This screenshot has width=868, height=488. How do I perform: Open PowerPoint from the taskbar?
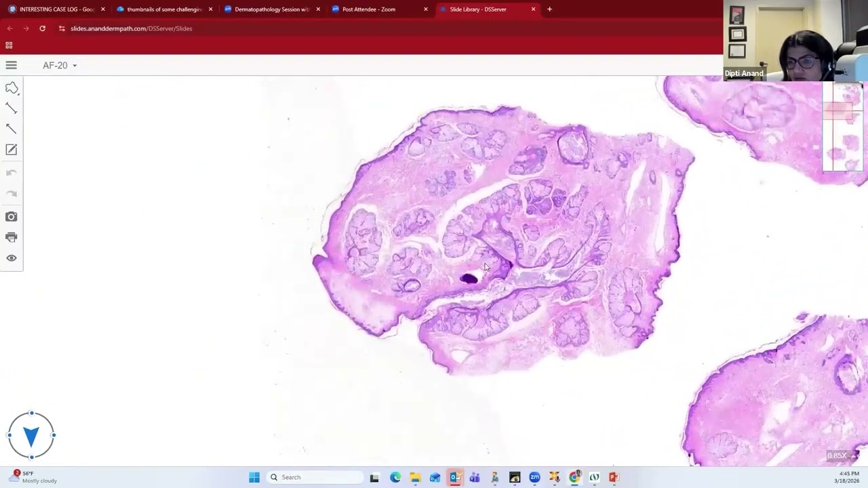[x=614, y=477]
